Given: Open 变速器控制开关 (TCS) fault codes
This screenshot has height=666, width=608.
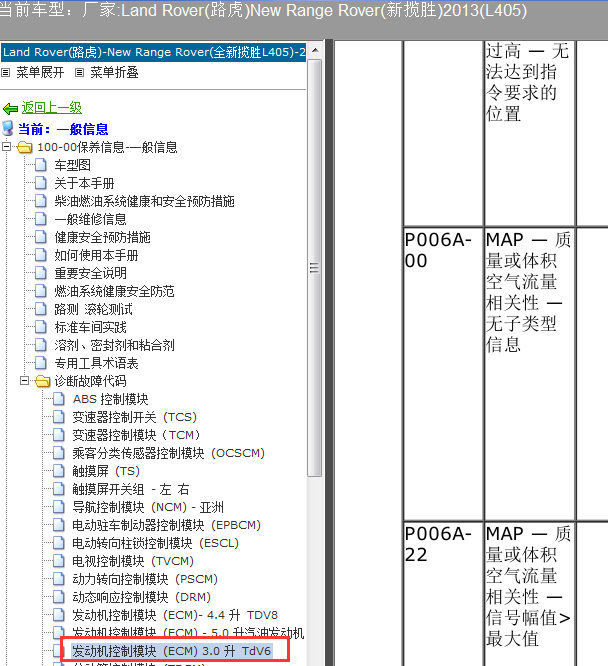Looking at the screenshot, I should (134, 417).
